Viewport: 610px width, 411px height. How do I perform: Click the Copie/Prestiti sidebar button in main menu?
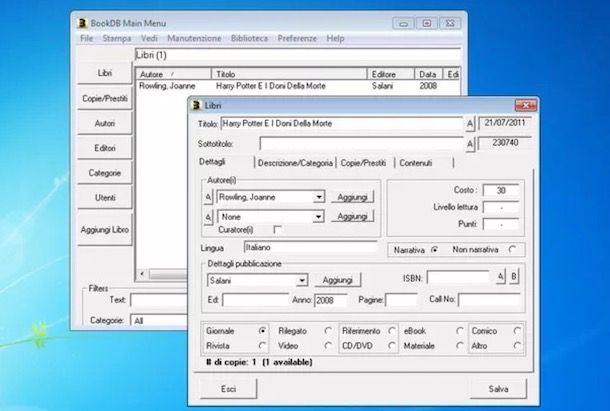pyautogui.click(x=105, y=98)
